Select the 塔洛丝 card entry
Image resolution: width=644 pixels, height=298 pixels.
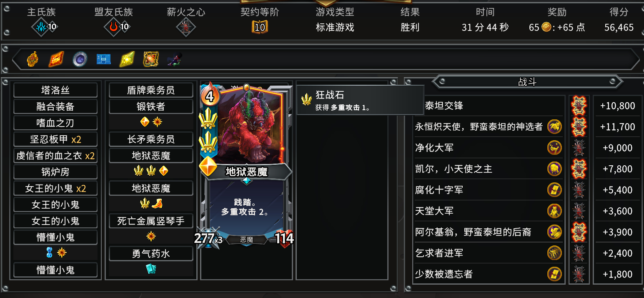coord(55,90)
